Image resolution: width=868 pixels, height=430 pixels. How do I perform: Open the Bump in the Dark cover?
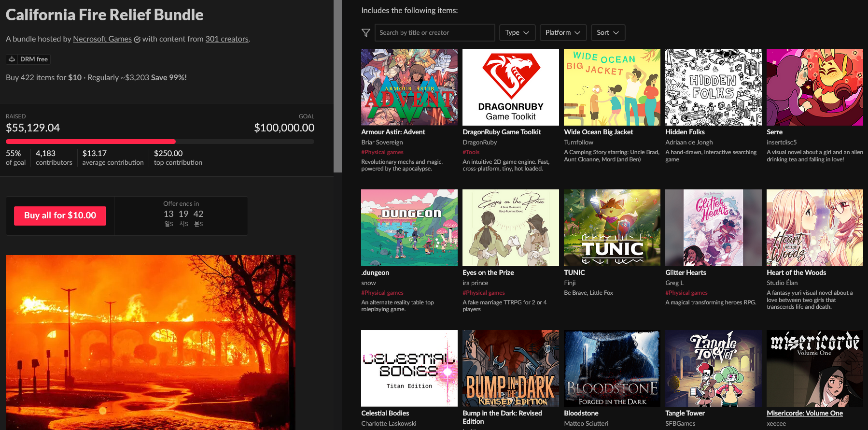pyautogui.click(x=511, y=368)
